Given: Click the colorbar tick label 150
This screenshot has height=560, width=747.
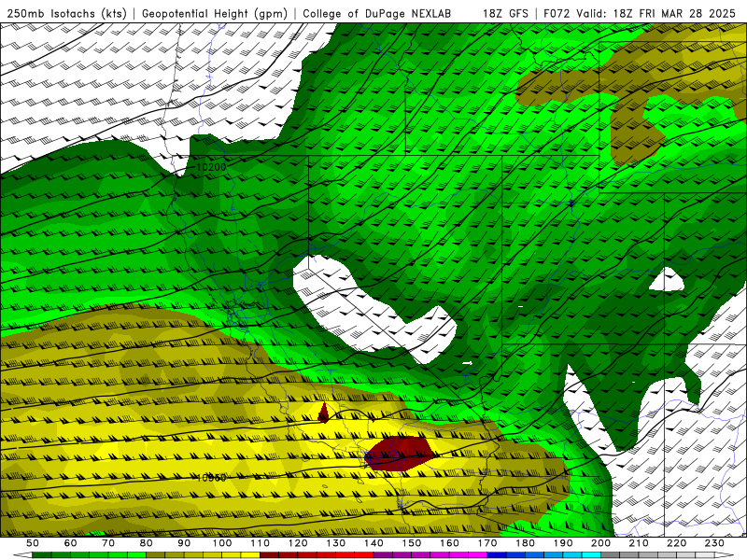Looking at the screenshot, I should [x=411, y=543].
